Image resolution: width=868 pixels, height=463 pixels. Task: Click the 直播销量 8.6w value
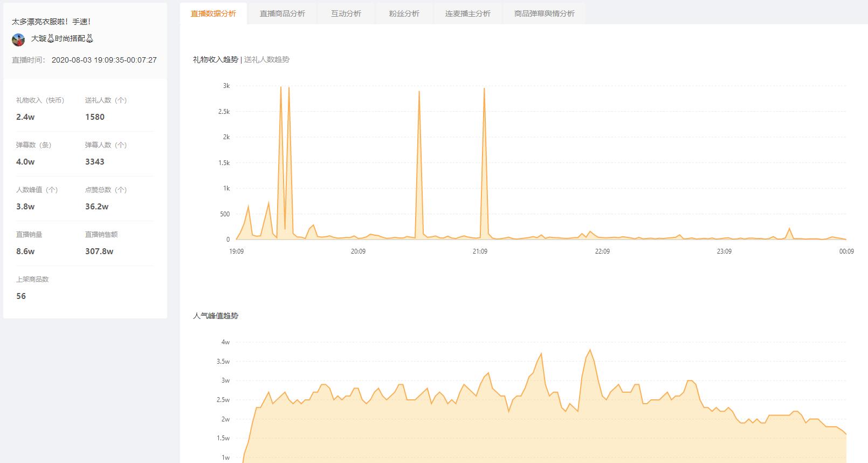click(25, 251)
